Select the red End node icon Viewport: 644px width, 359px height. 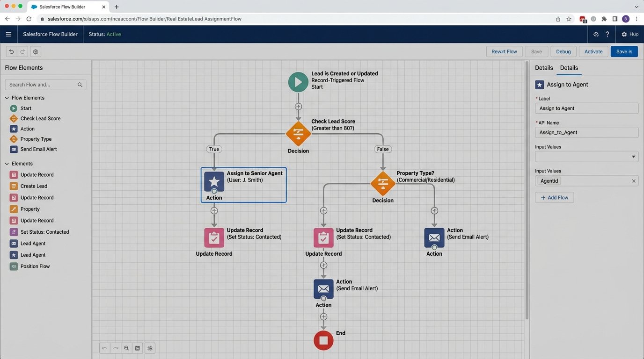coord(323,340)
